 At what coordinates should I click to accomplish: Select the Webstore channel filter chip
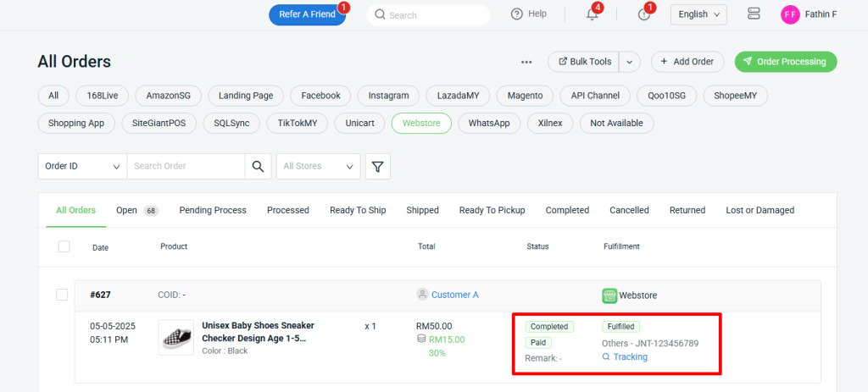coord(421,123)
